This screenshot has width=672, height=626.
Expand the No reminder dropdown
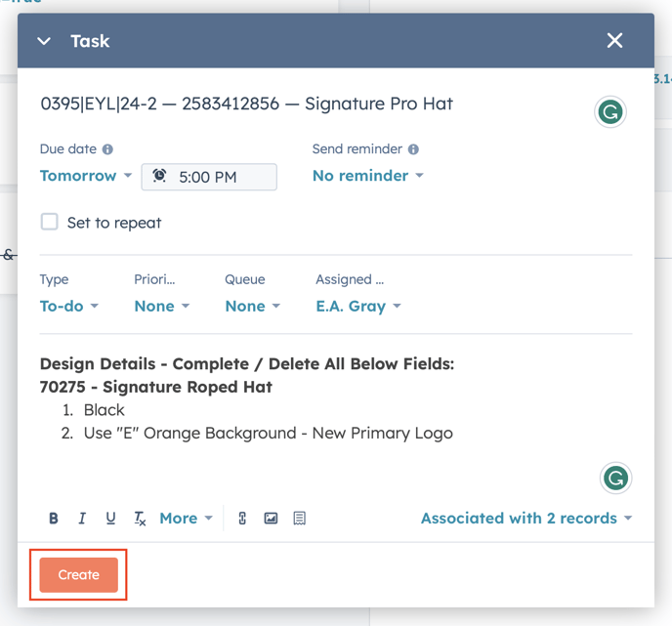[x=367, y=176]
